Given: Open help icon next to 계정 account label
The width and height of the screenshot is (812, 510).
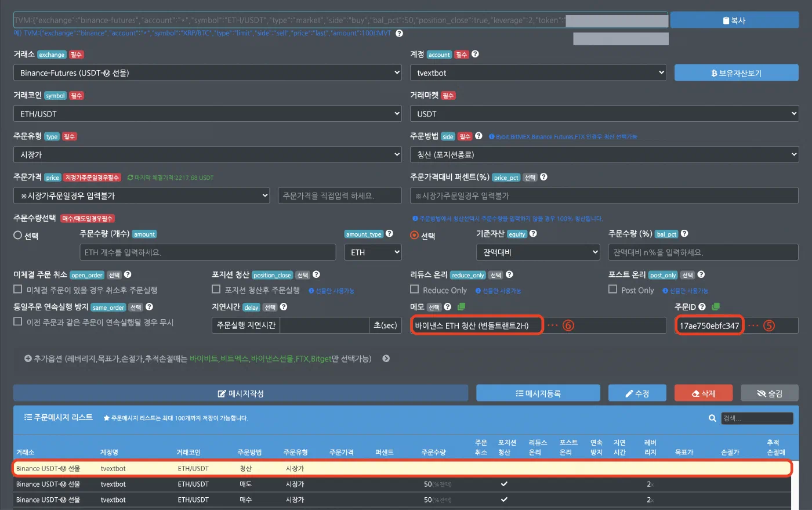Looking at the screenshot, I should (475, 54).
